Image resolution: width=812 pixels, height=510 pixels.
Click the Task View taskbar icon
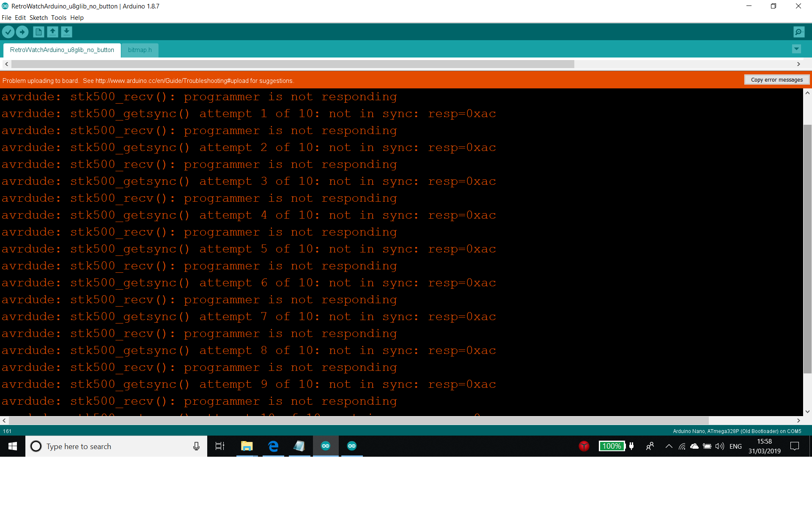point(220,446)
